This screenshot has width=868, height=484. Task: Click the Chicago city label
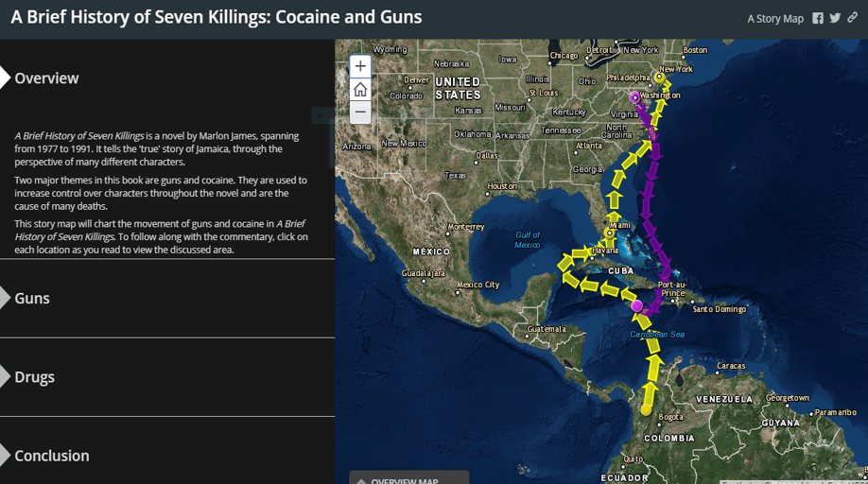point(564,56)
